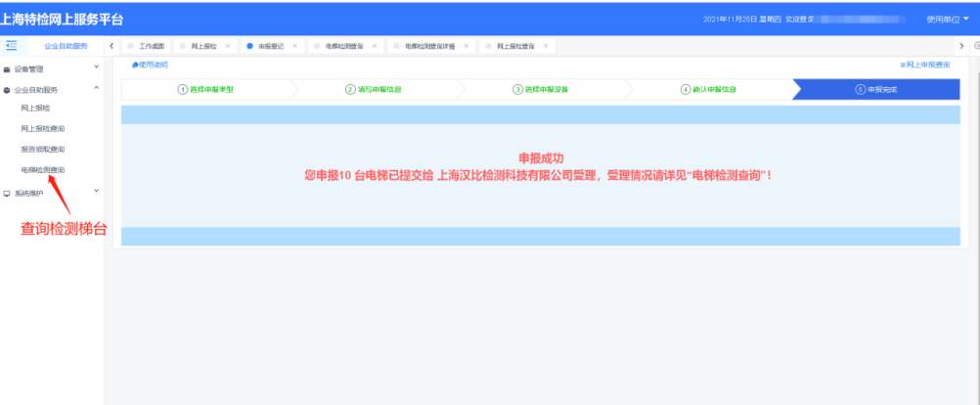The height and width of the screenshot is (405, 980).
Task: Click the 系统维护 monitor icon
Action: point(7,194)
